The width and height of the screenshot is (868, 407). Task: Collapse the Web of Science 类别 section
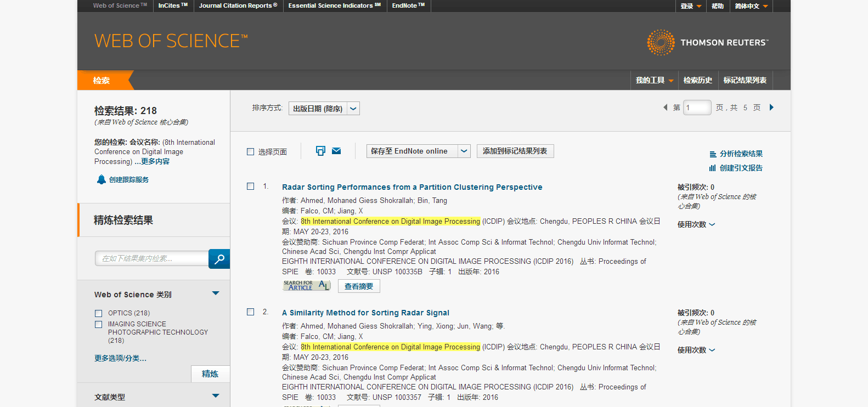216,293
